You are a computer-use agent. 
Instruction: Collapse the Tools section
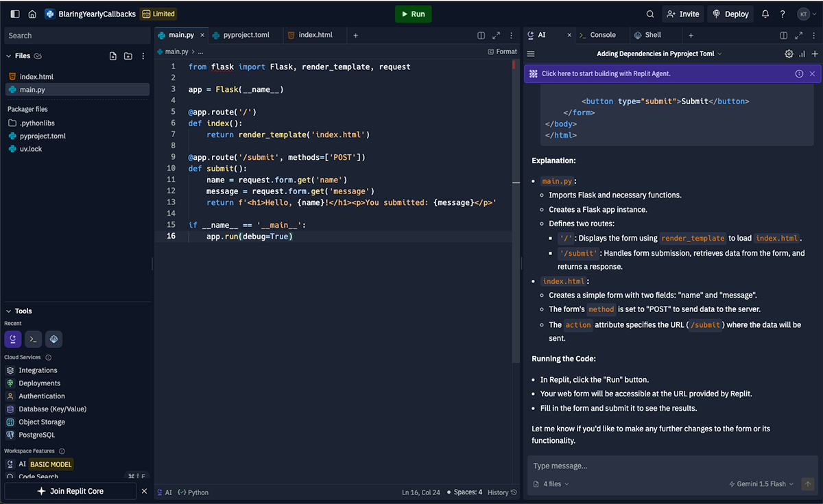pos(9,311)
